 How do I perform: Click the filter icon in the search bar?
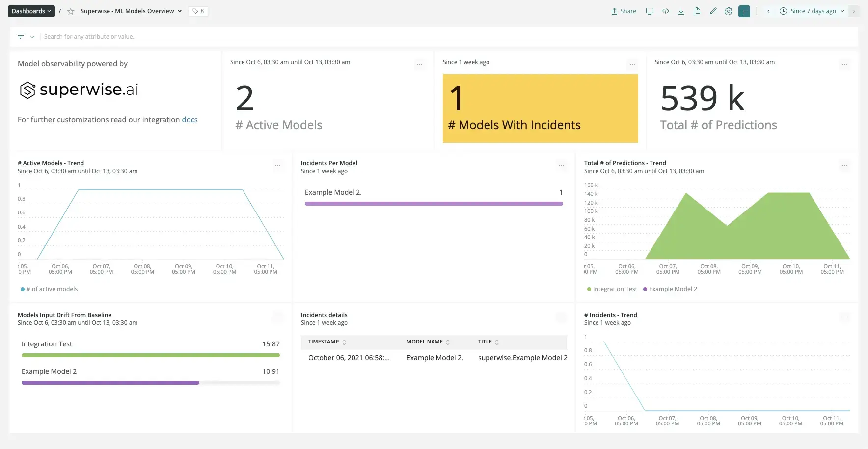tap(21, 36)
